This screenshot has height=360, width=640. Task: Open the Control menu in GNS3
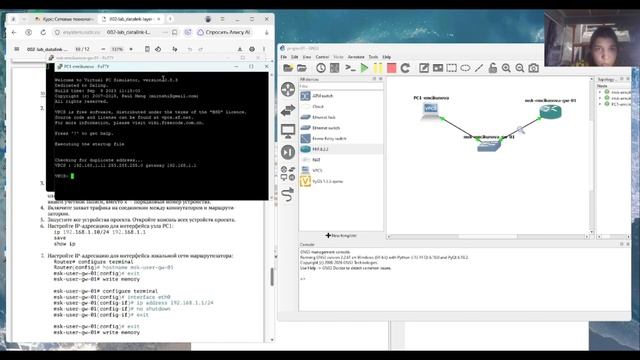click(322, 57)
